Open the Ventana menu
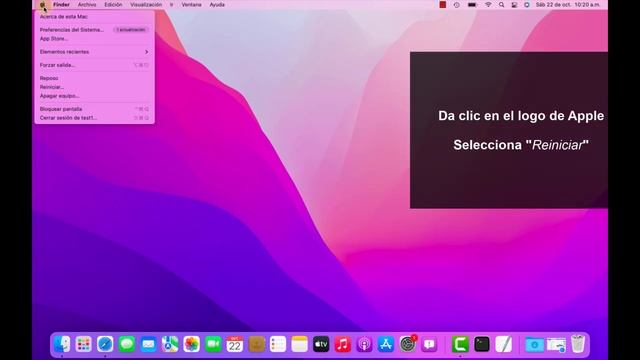640x360 pixels. (x=191, y=5)
